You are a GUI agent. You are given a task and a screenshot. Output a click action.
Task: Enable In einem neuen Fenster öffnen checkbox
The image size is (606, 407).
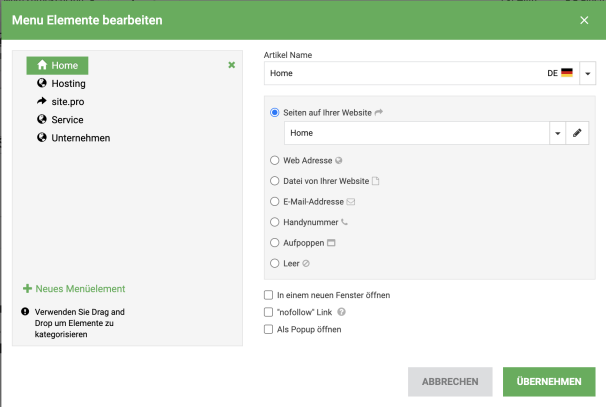[x=268, y=295]
